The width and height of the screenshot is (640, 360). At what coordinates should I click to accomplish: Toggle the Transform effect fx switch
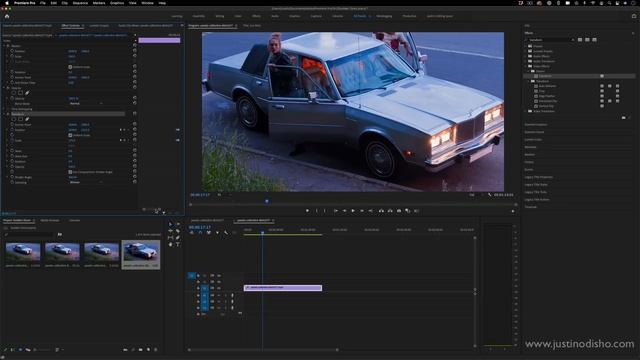8,114
